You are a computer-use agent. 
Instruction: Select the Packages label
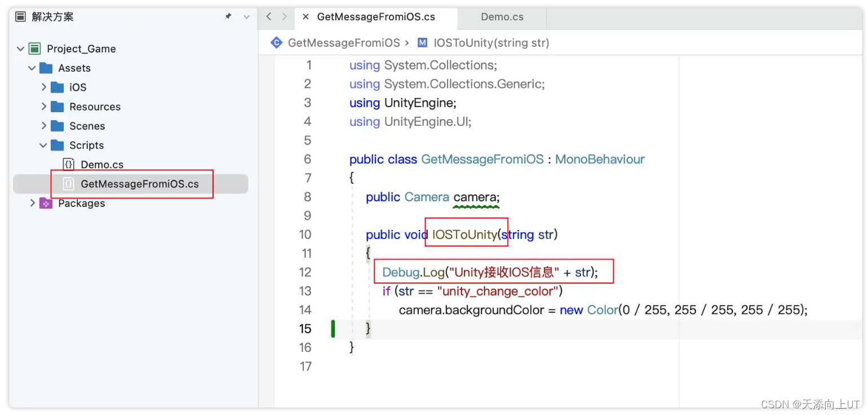point(81,203)
